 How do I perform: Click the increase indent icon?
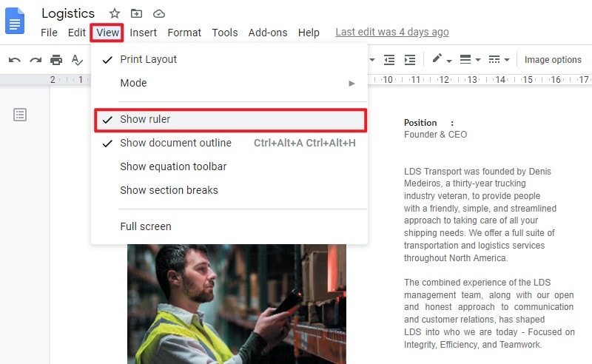pos(410,60)
